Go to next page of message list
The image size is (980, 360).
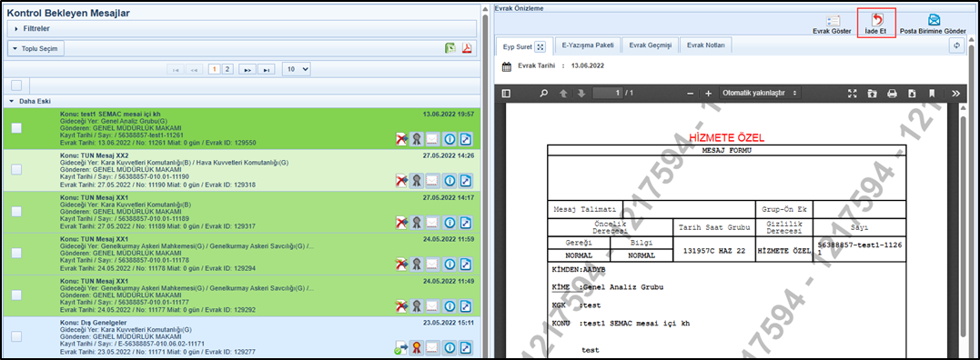point(247,69)
